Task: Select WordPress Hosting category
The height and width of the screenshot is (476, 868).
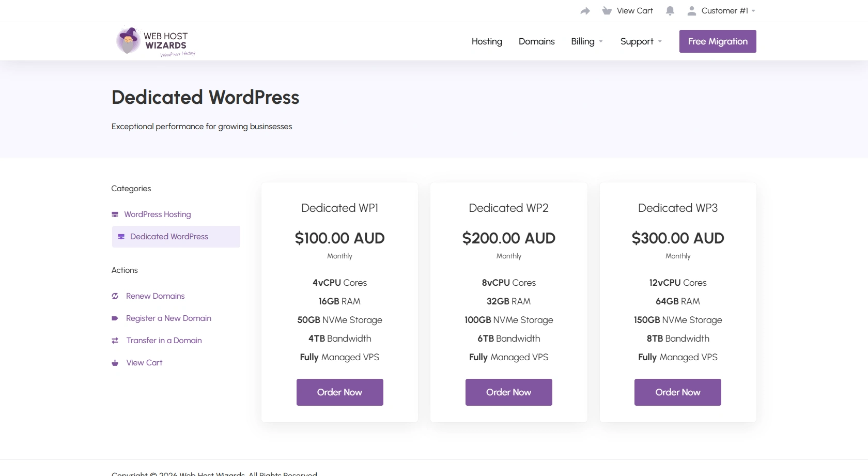Action: 157,214
